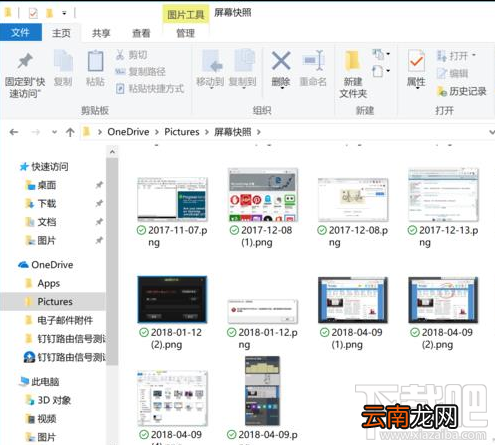Image resolution: width=495 pixels, height=445 pixels.
Task: Select thumbnail 2017-12-13.png
Action: (x=444, y=195)
